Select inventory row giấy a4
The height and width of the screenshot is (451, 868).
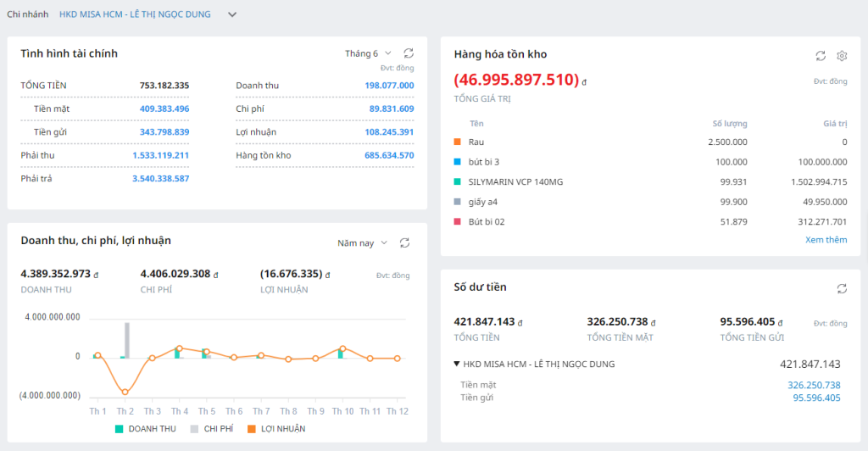(650, 202)
